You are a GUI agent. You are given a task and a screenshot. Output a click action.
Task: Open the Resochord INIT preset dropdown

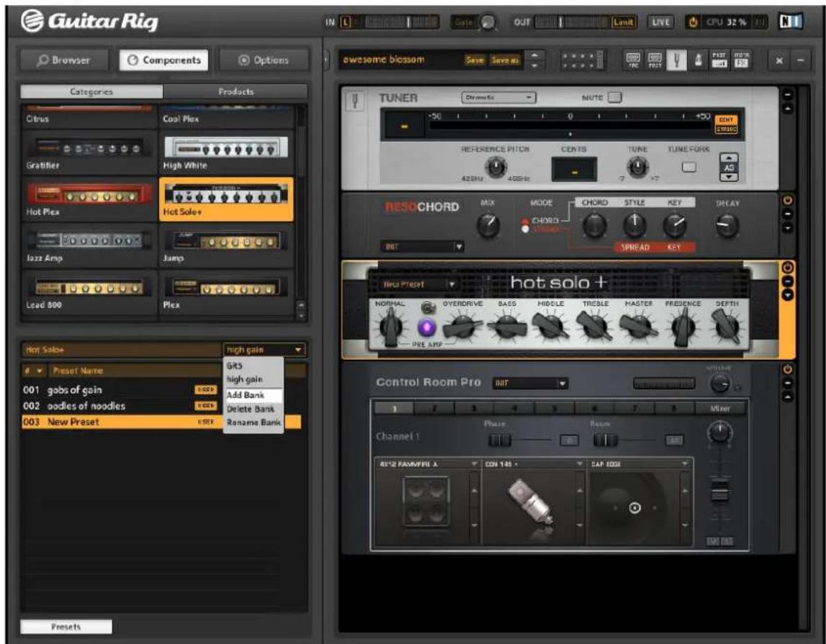click(422, 247)
